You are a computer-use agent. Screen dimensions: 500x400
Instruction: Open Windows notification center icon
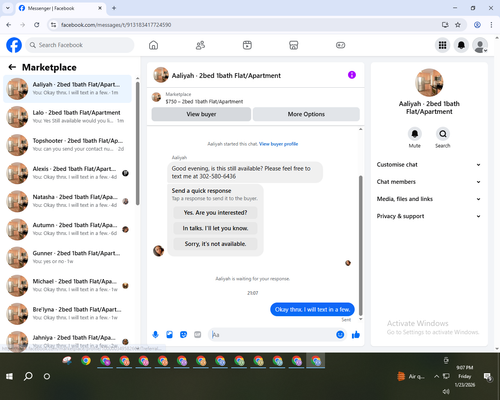click(488, 377)
